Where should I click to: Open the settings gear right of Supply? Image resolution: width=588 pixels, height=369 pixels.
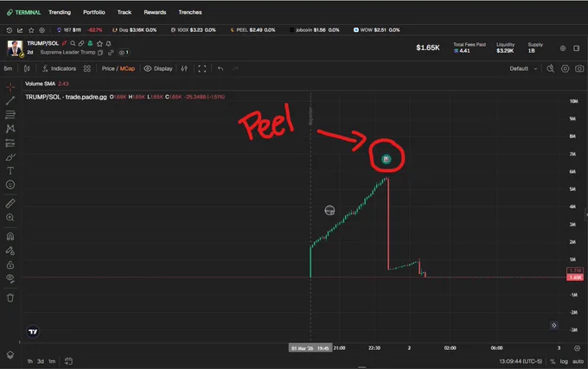coord(563,48)
